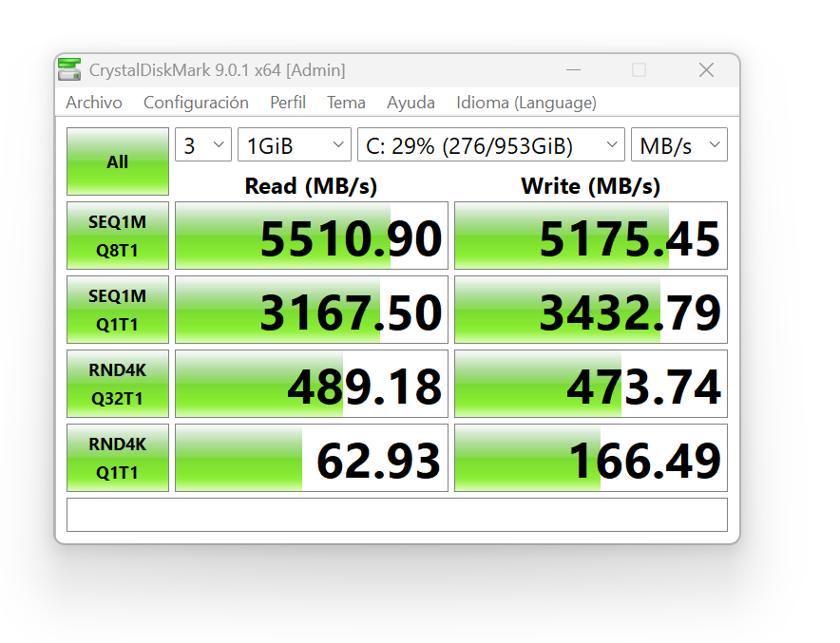This screenshot has height=643, width=840.
Task: Expand the MB/s unit dropdown
Action: pos(679,144)
